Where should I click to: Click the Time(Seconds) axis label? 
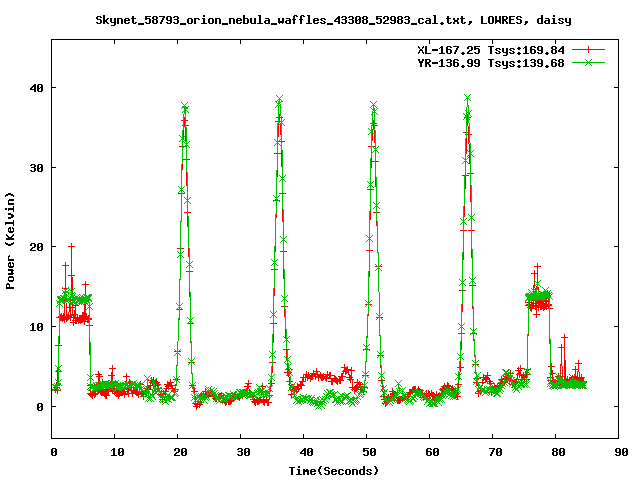pyautogui.click(x=333, y=471)
